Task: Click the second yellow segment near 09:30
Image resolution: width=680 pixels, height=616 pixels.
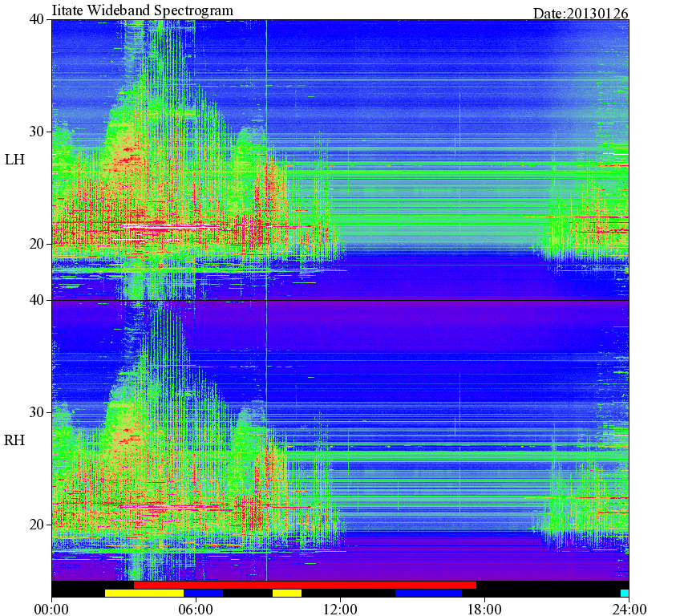Action: click(x=287, y=593)
